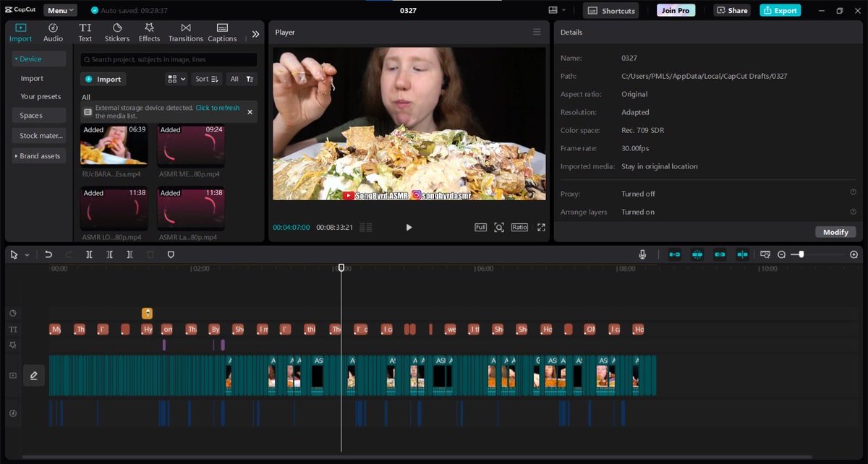The width and height of the screenshot is (868, 464).
Task: Open the zoom-to-fit scope icon in player
Action: [499, 227]
